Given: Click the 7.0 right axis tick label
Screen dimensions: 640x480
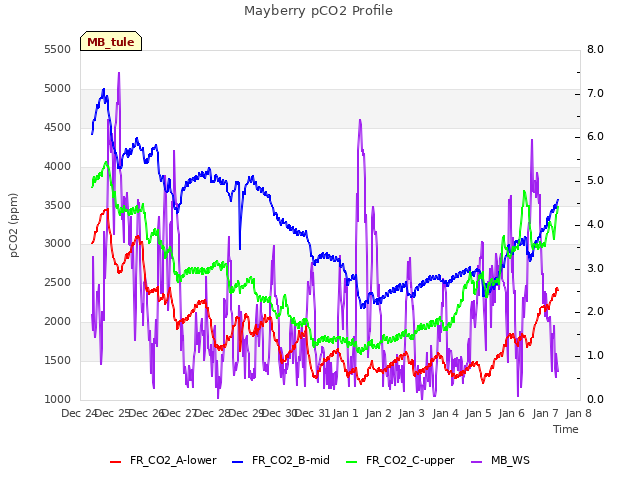Looking at the screenshot, I should (595, 93).
